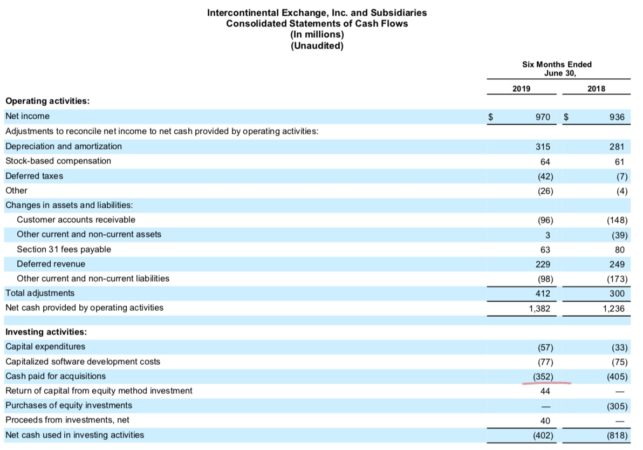
Task: Select software costs value (75)
Action: [620, 362]
